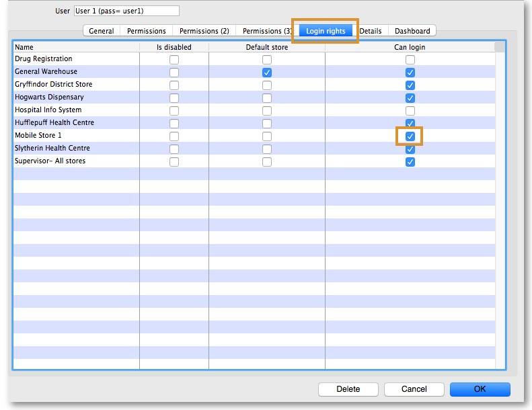This screenshot has height=410, width=532.
Task: Set Gryffindor District Store as default store
Action: pyautogui.click(x=267, y=85)
